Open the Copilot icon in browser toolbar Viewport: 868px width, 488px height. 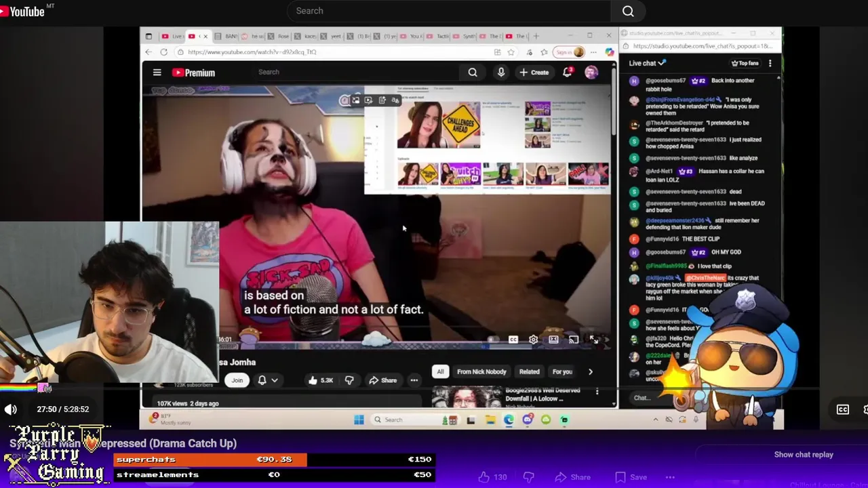[x=609, y=52]
